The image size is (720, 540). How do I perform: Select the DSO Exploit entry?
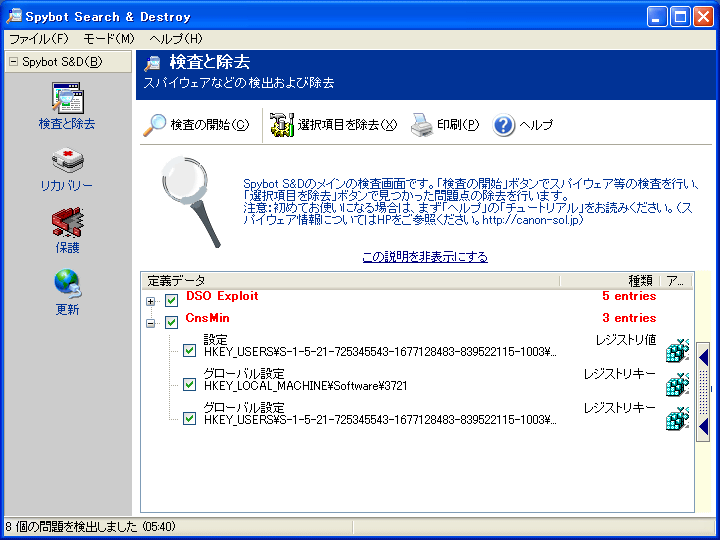222,296
